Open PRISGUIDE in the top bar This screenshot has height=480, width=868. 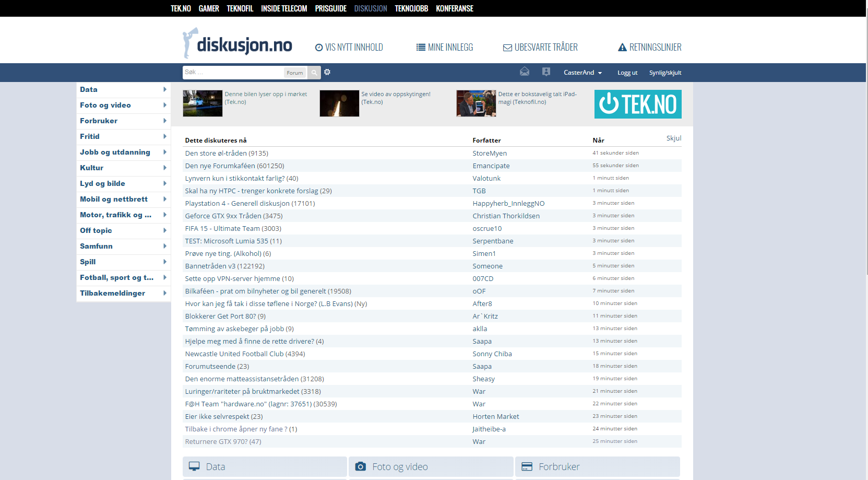tap(331, 8)
